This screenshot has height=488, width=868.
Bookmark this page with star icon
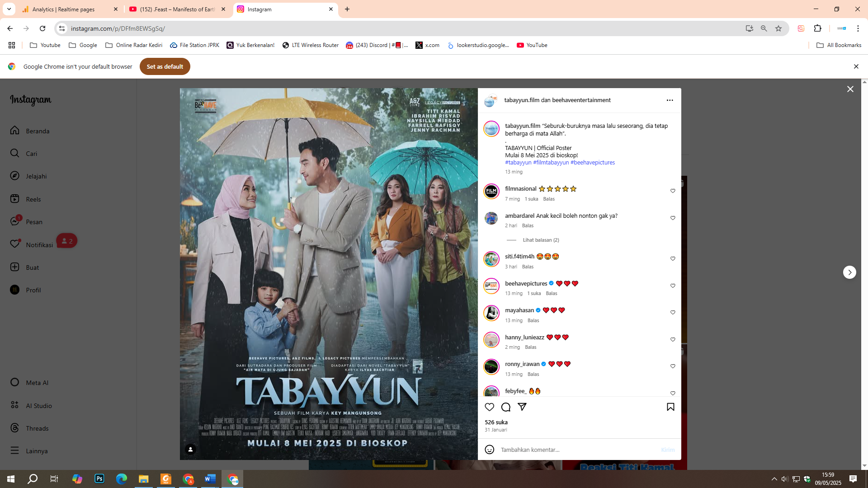pos(778,28)
